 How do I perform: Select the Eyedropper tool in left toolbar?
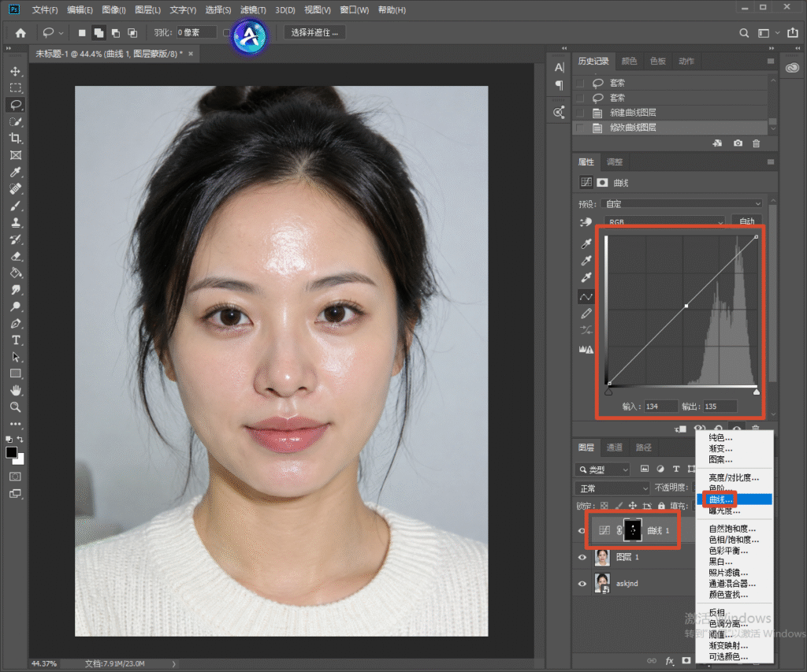(x=16, y=173)
